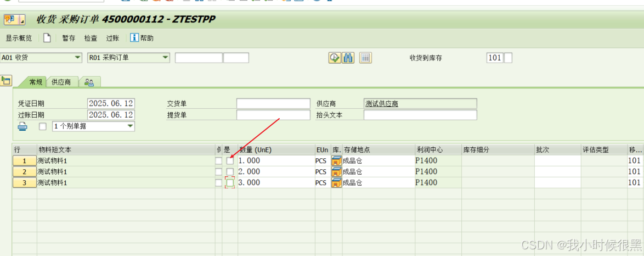Click the binoculars find icon

(348, 58)
